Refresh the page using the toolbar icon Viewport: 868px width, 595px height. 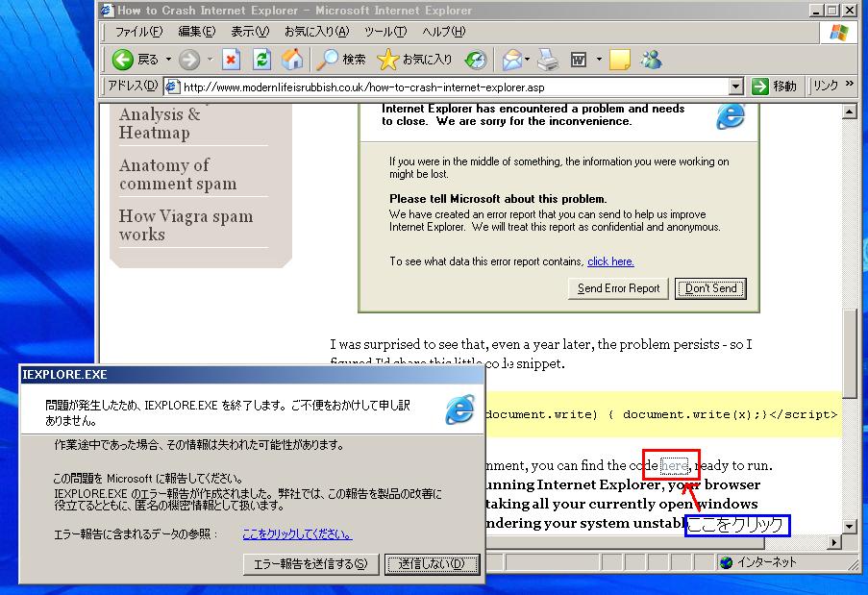[x=261, y=60]
